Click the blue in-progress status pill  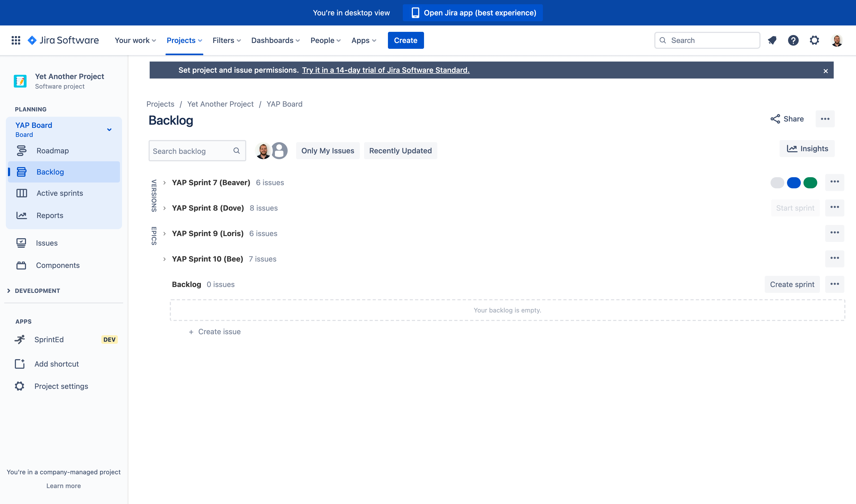click(x=793, y=183)
